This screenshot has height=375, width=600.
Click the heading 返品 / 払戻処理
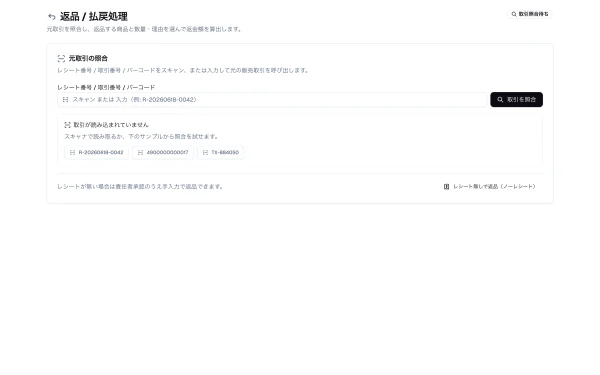[94, 16]
